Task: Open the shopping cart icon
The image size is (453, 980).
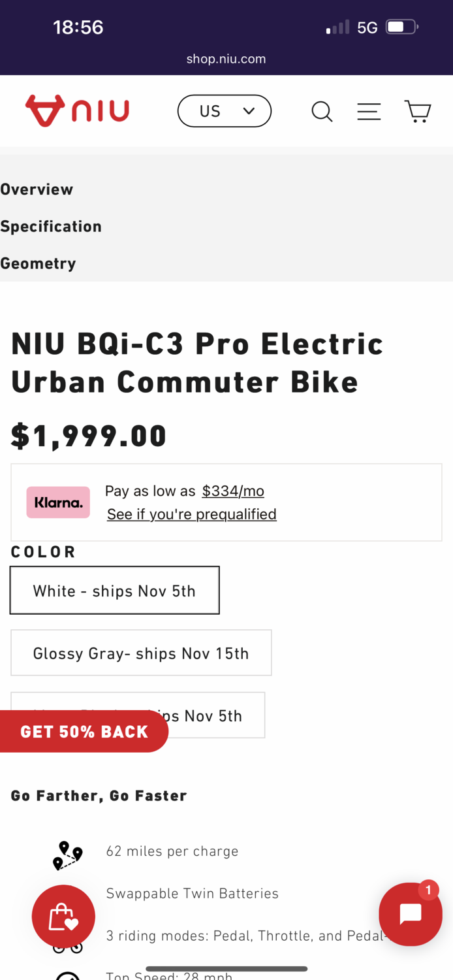Action: [418, 111]
